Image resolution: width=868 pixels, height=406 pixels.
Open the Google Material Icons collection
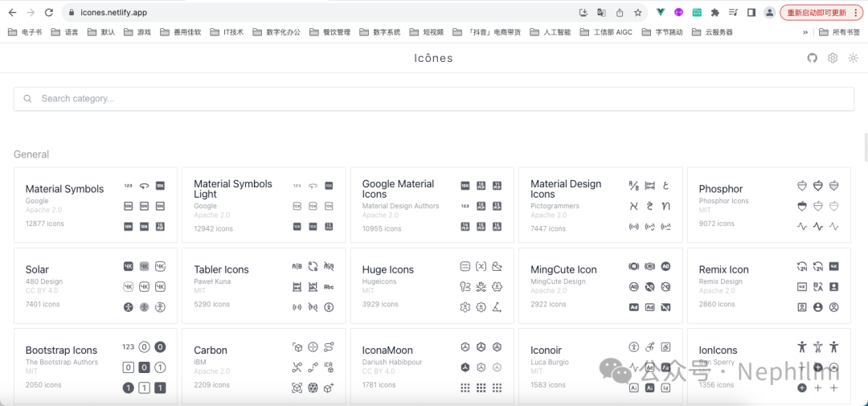[x=432, y=205]
